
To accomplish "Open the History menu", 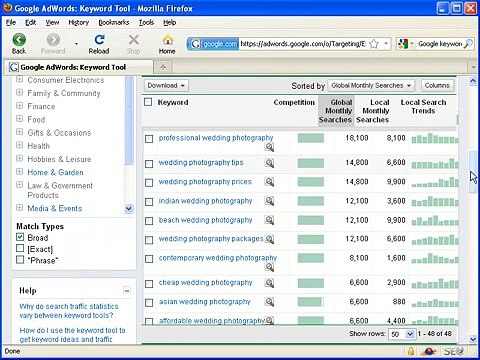I will (x=79, y=22).
